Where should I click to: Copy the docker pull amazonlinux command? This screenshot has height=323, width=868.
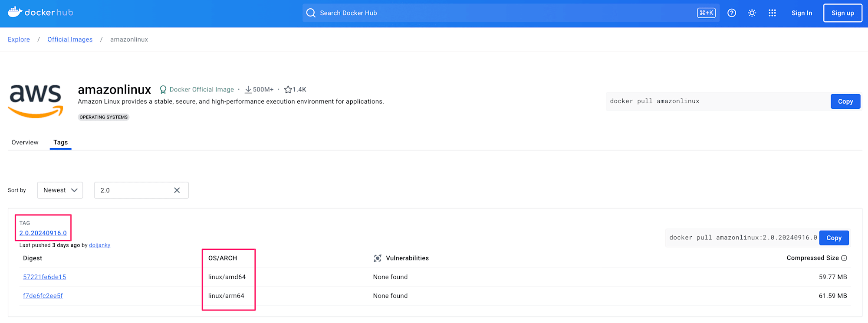[845, 101]
